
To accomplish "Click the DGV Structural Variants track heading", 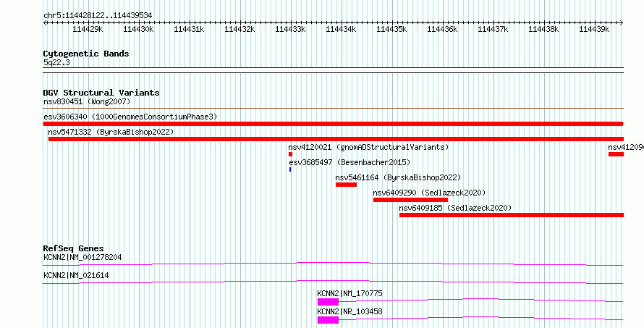I will point(101,93).
